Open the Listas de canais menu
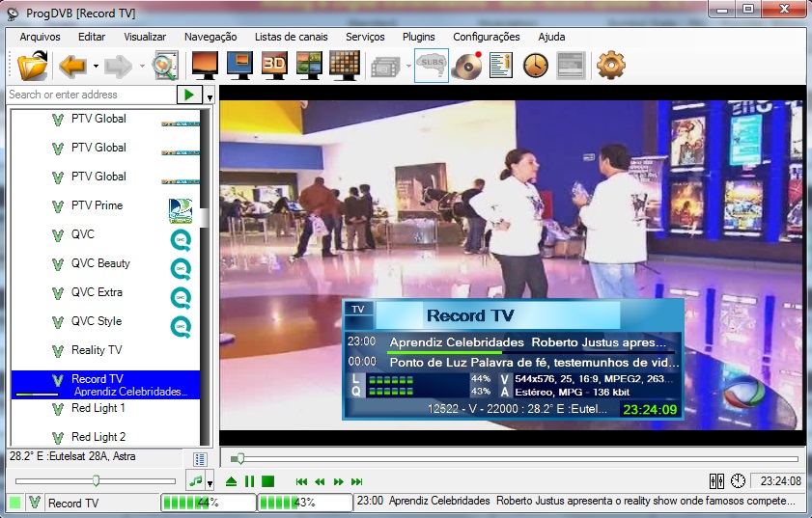 click(x=291, y=37)
